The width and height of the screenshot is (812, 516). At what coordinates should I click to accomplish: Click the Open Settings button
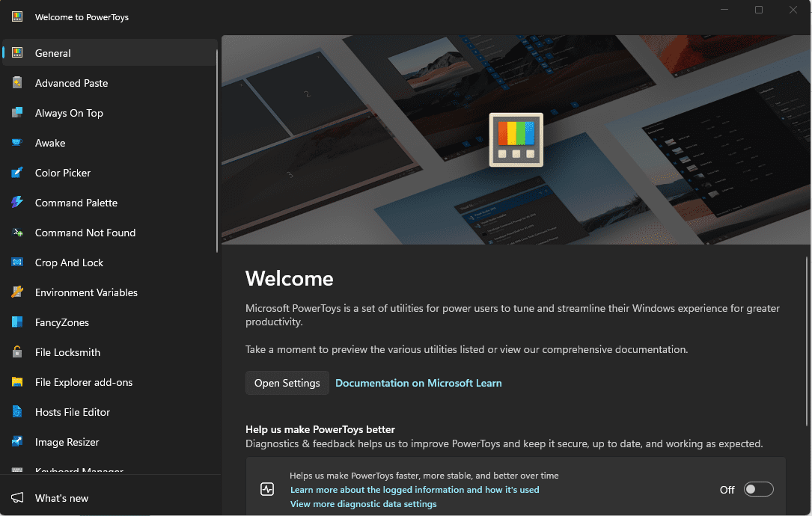287,383
